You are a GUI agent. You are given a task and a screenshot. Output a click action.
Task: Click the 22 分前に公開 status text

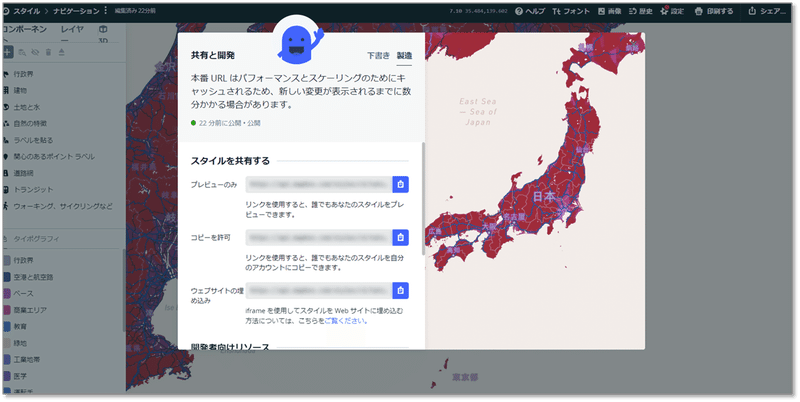230,123
